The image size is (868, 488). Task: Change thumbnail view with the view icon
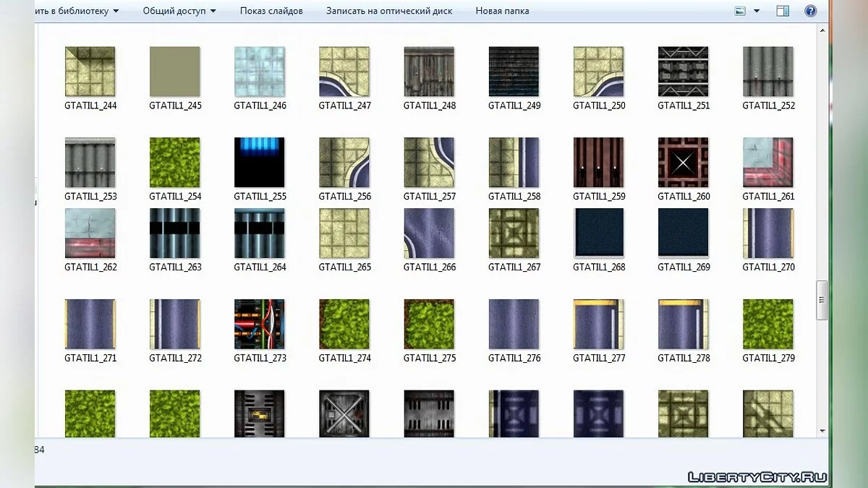740,11
